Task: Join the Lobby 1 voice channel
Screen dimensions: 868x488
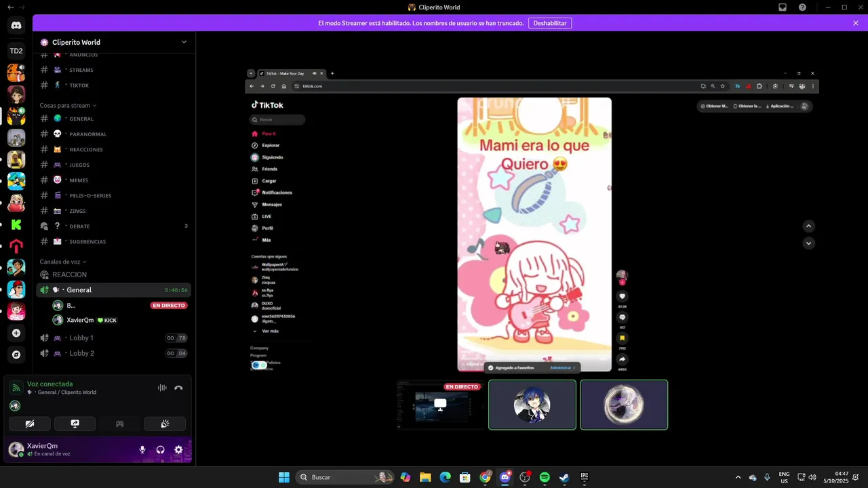Action: pyautogui.click(x=113, y=338)
